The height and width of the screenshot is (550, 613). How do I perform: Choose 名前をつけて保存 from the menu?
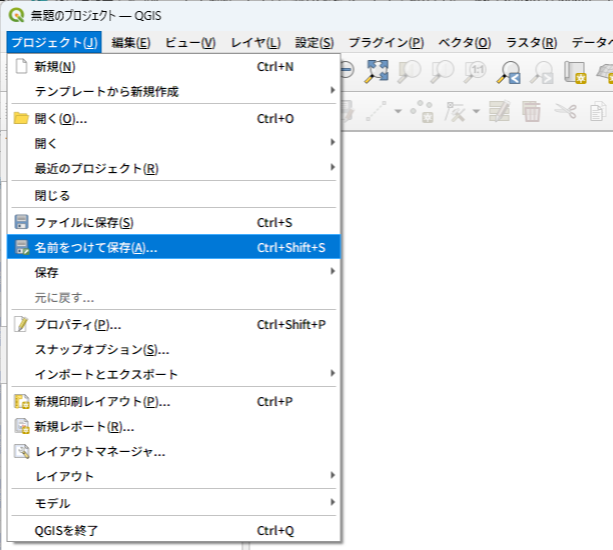pyautogui.click(x=96, y=247)
